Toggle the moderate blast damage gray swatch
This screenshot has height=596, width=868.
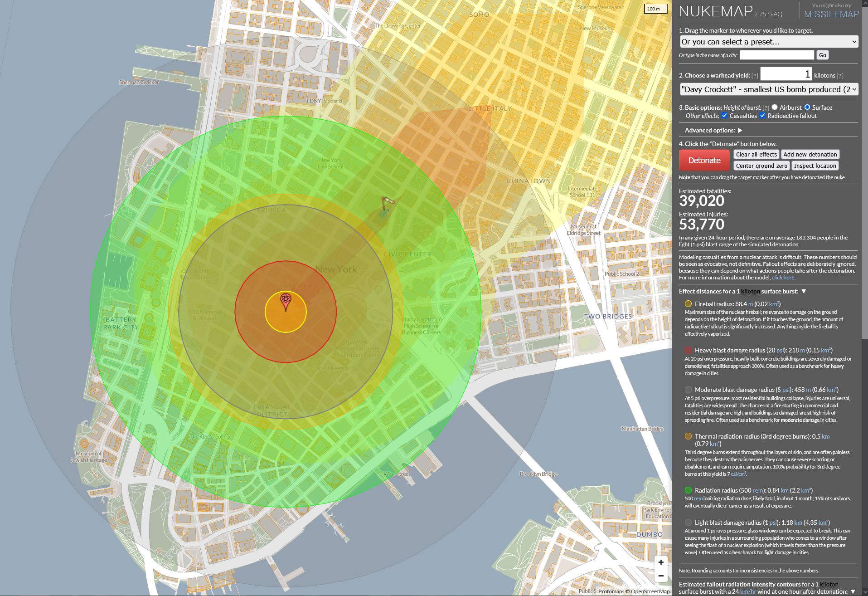click(x=688, y=390)
